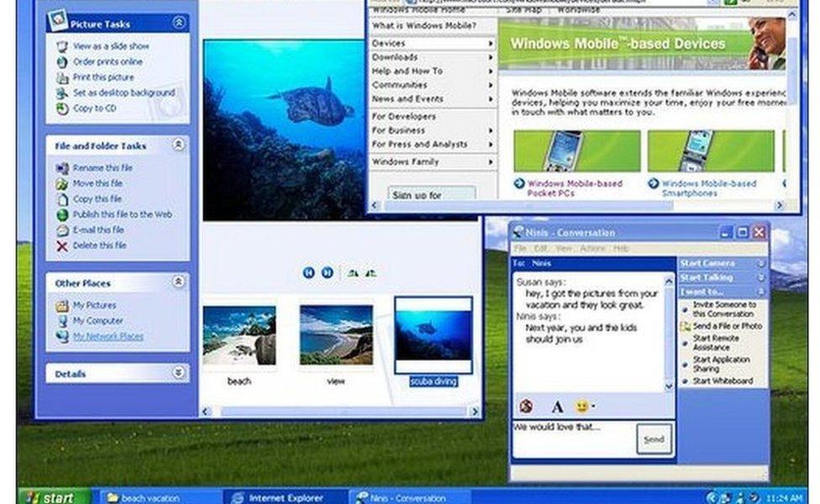Click the message text box in Conversation
Screen dimensions: 820x504
[573, 439]
